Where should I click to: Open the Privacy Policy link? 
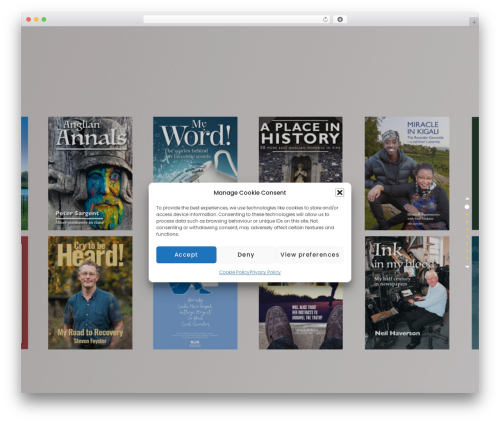[265, 272]
